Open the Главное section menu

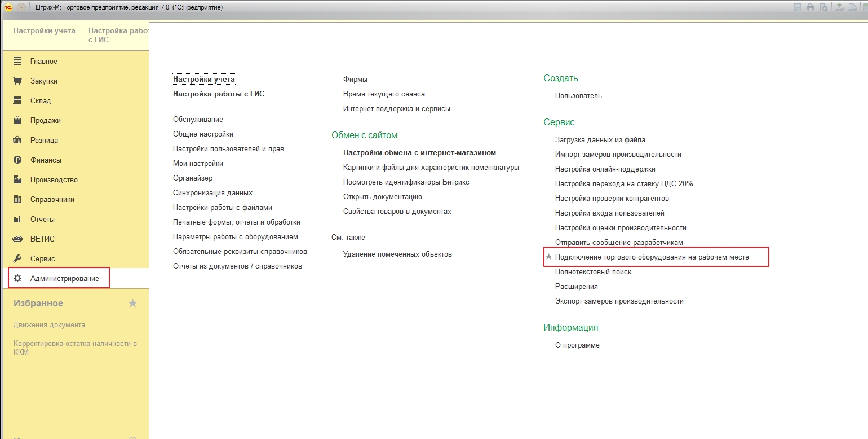(x=43, y=61)
